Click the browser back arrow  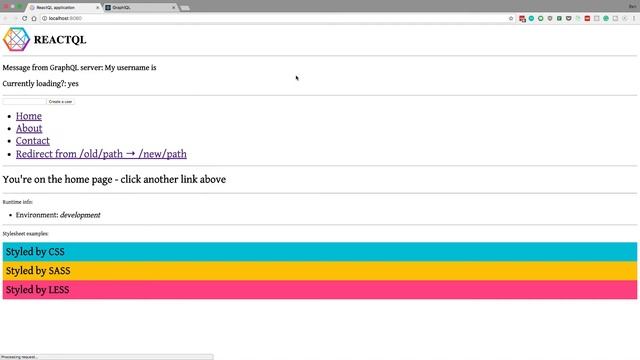pos(6,18)
